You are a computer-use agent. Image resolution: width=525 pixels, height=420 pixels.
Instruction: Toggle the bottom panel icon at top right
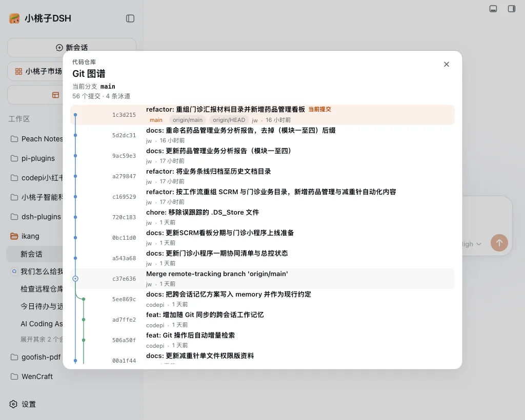pyautogui.click(x=493, y=9)
